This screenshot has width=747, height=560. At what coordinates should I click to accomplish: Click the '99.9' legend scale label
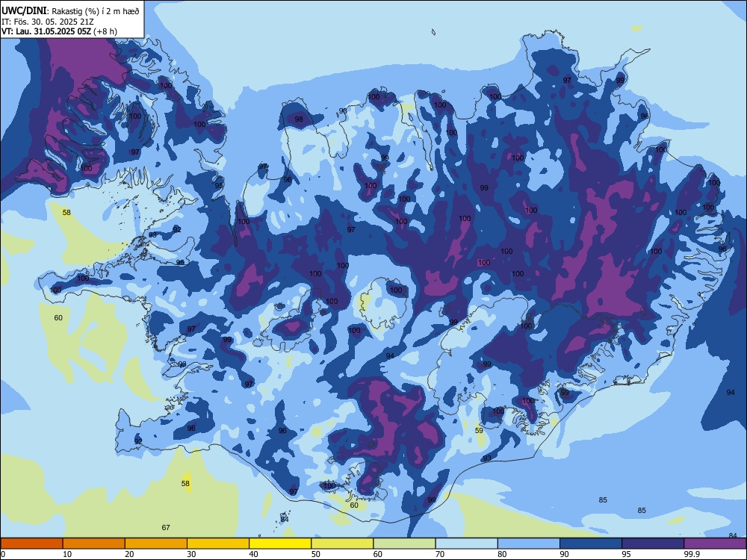click(692, 554)
